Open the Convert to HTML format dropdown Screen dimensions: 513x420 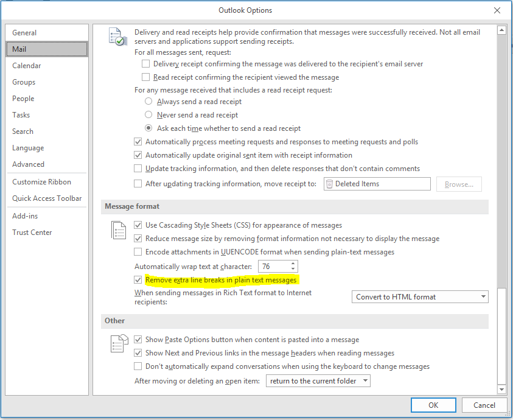pos(483,296)
